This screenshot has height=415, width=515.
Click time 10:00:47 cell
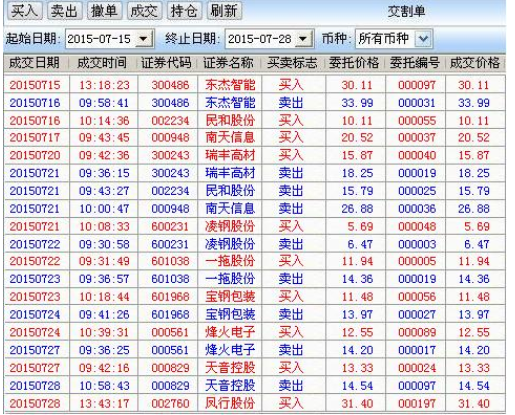(x=104, y=209)
